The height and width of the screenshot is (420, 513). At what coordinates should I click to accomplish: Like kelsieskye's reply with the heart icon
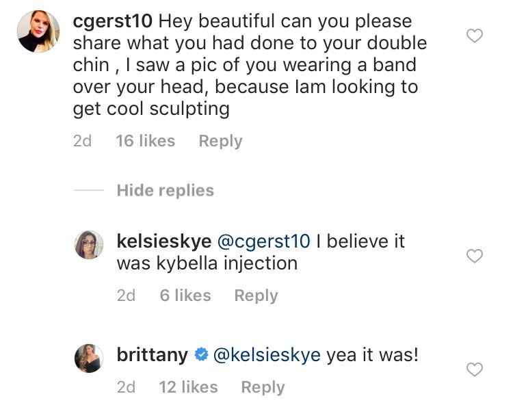(474, 257)
